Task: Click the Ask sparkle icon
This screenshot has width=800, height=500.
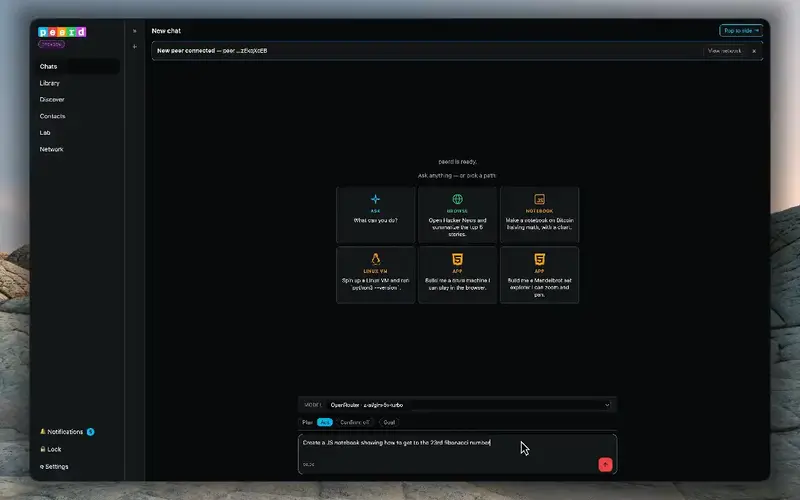Action: pyautogui.click(x=376, y=199)
